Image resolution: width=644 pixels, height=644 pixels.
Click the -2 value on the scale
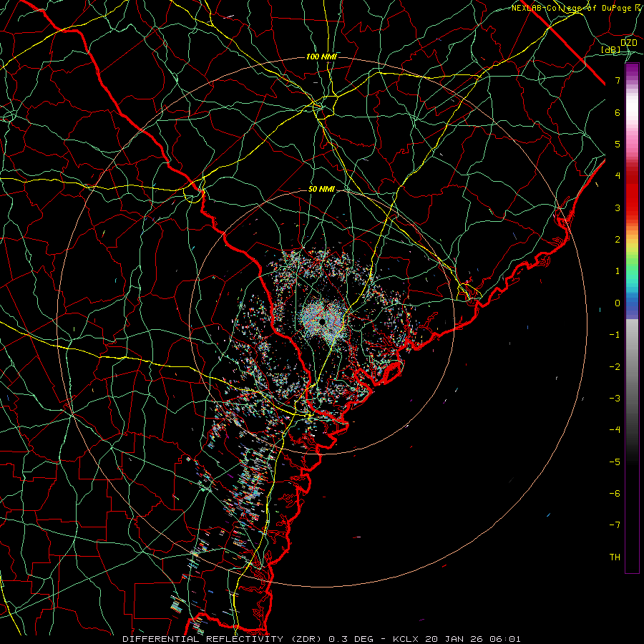(615, 367)
